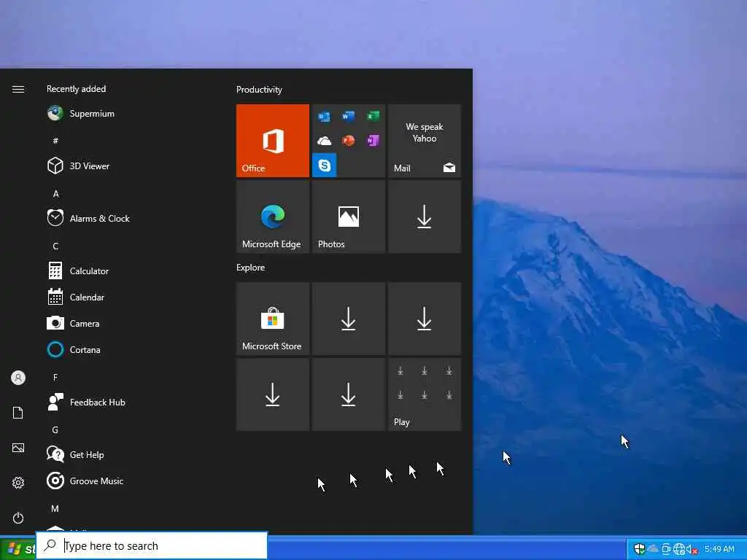
Task: Open the Power options button
Action: tap(18, 518)
